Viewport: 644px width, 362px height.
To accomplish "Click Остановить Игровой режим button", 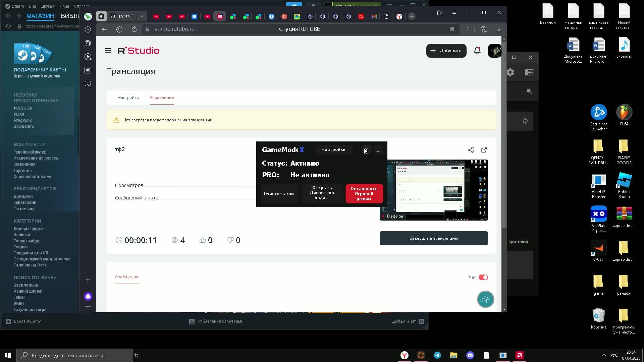I will [364, 193].
